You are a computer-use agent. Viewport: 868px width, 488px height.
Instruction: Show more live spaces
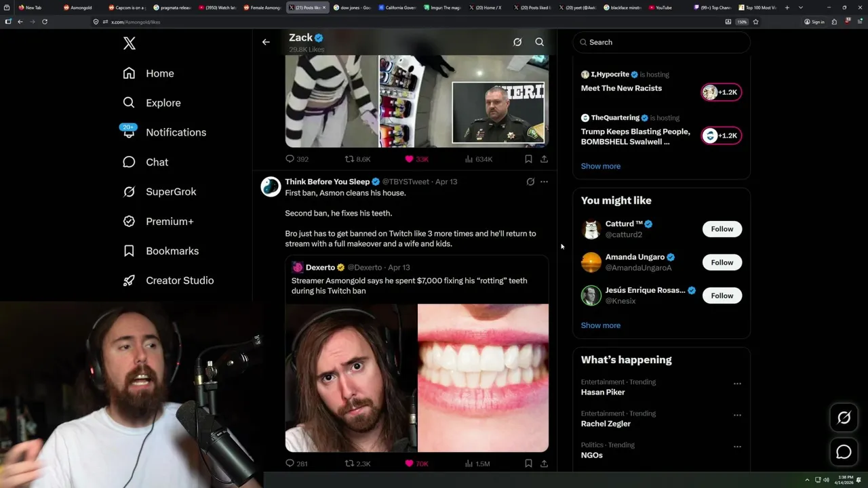(601, 166)
